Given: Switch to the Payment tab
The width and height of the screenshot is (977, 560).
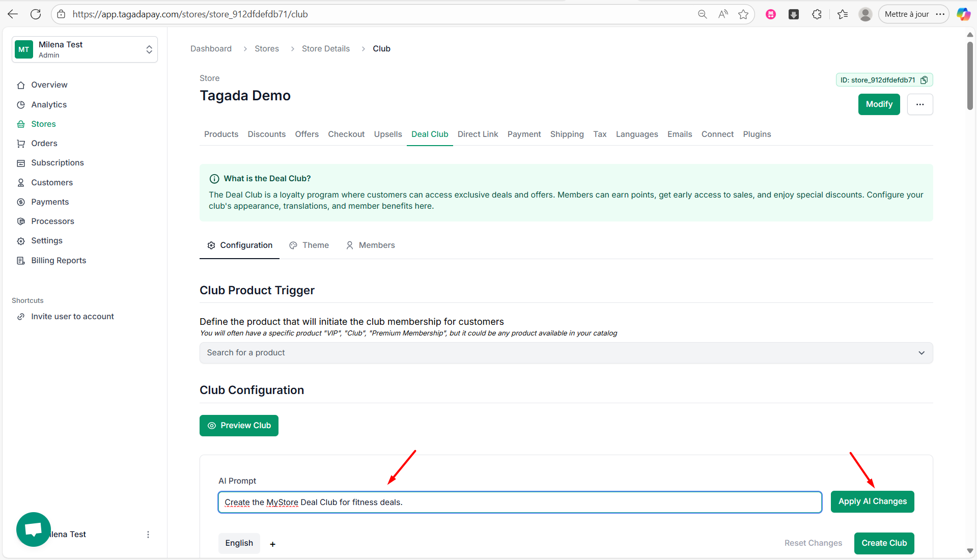Looking at the screenshot, I should pyautogui.click(x=524, y=134).
